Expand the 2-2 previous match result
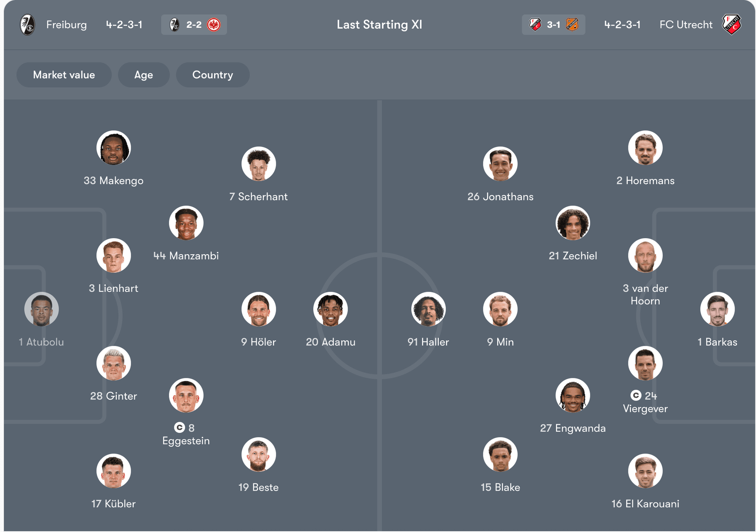 coord(193,25)
